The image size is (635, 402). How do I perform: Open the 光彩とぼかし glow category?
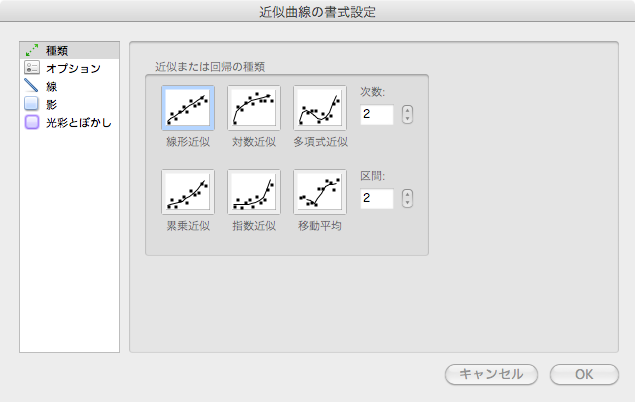70,122
